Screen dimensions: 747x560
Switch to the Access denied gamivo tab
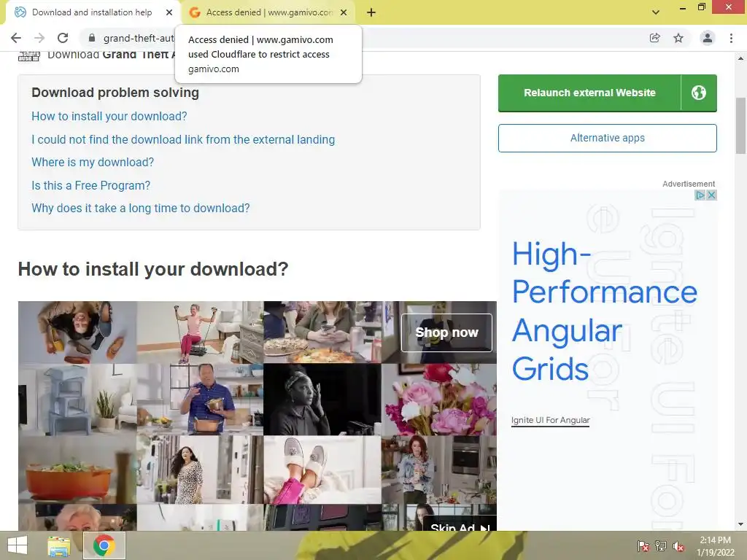(x=269, y=12)
